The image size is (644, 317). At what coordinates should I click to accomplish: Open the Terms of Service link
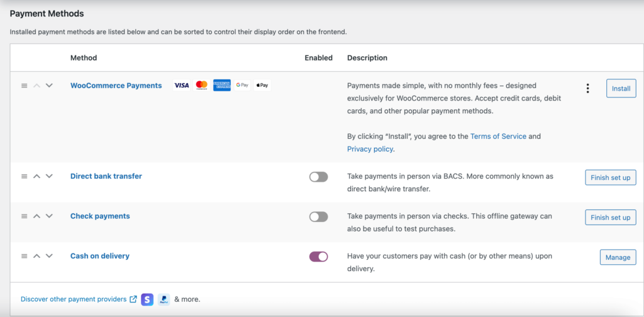(x=498, y=136)
